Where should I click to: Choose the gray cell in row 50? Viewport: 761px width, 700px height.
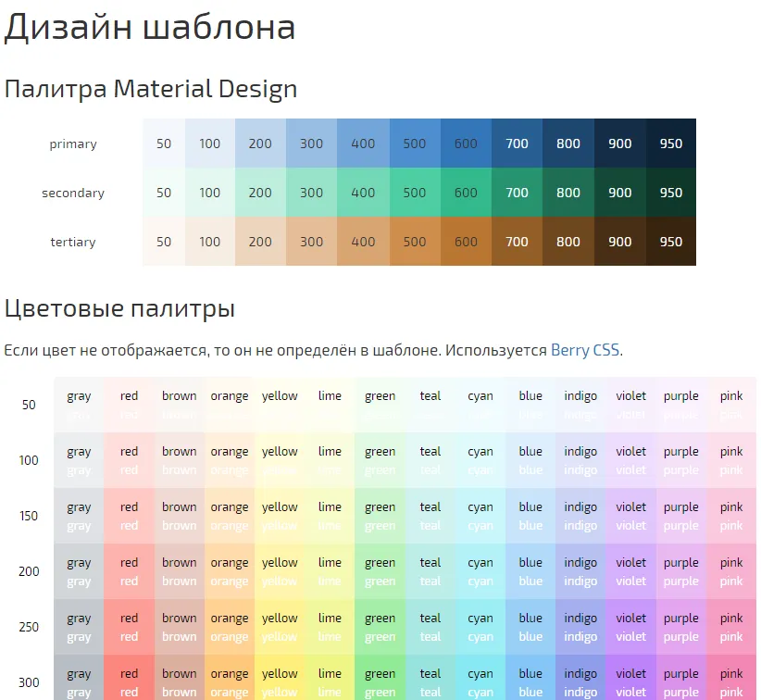pos(79,405)
